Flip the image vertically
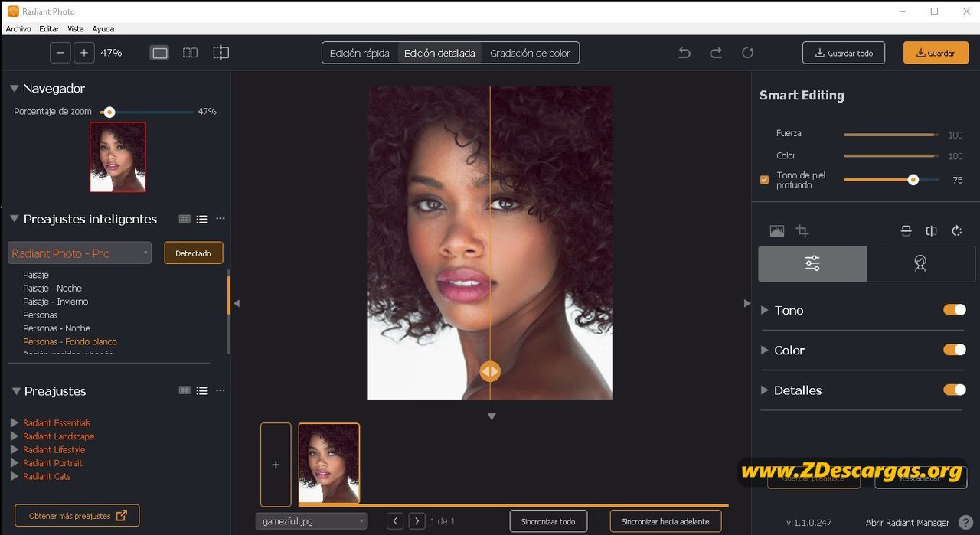The image size is (980, 535). pos(906,231)
